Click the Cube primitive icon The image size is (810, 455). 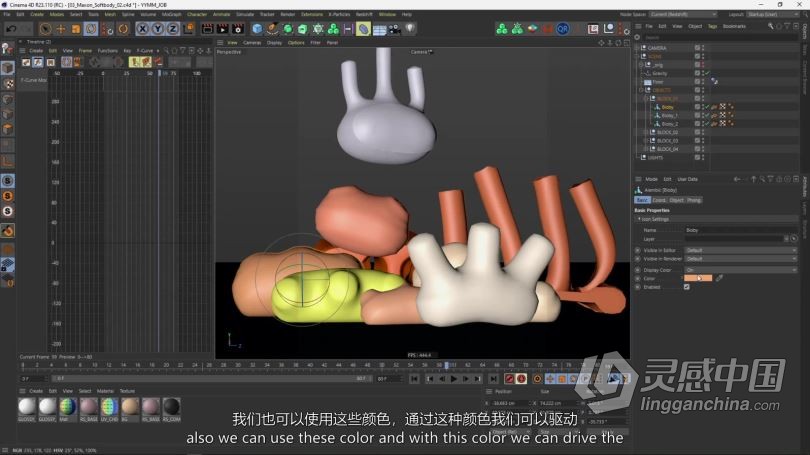tap(257, 29)
